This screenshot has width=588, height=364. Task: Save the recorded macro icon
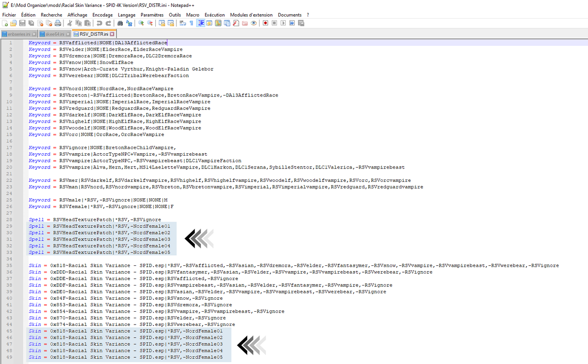[x=301, y=23]
